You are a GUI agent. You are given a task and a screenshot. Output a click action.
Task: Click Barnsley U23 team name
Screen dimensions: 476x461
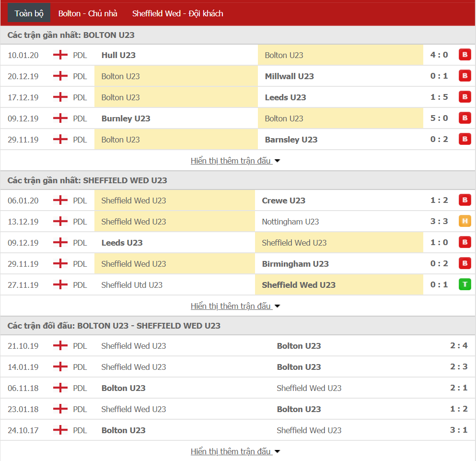tap(291, 140)
